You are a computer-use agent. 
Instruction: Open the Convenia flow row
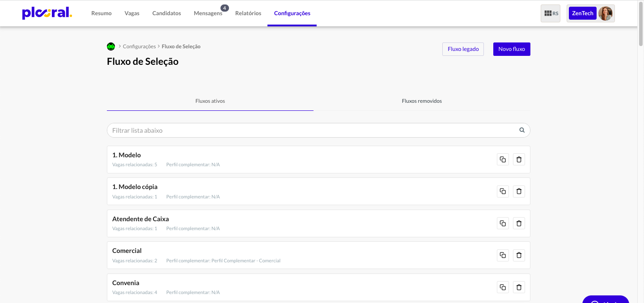click(x=318, y=287)
